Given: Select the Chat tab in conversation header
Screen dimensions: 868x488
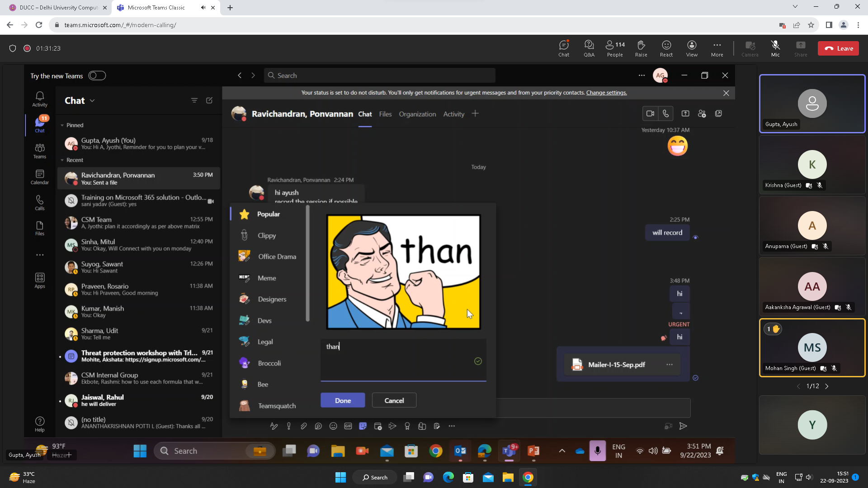Looking at the screenshot, I should [x=365, y=114].
